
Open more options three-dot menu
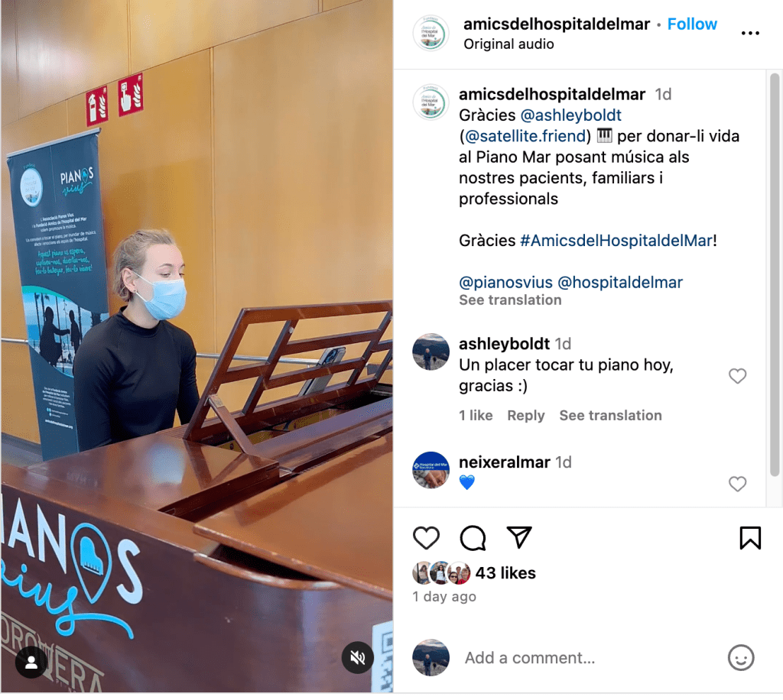750,34
